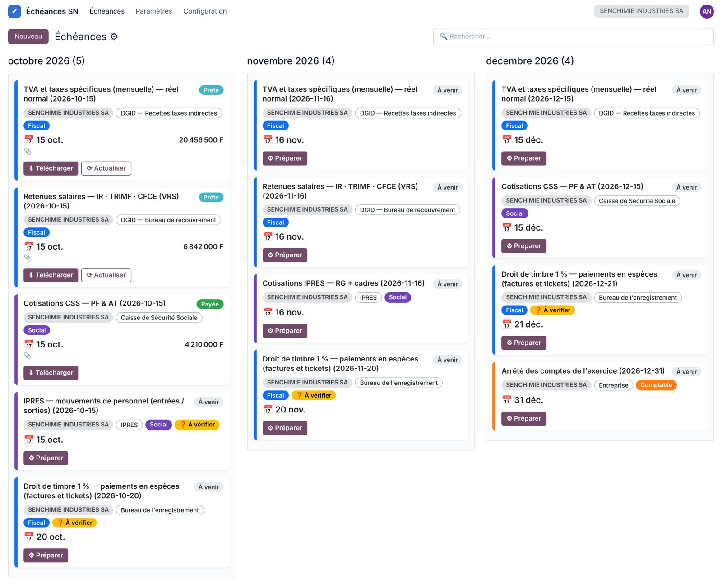722x588 pixels.
Task: Click À vérifier tag on December Droit de timbre
Action: [553, 310]
